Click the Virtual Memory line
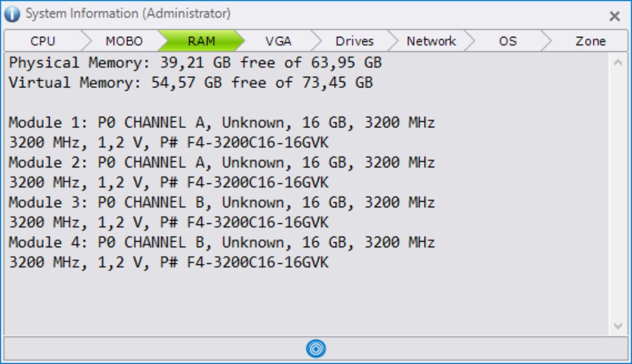 (190, 82)
